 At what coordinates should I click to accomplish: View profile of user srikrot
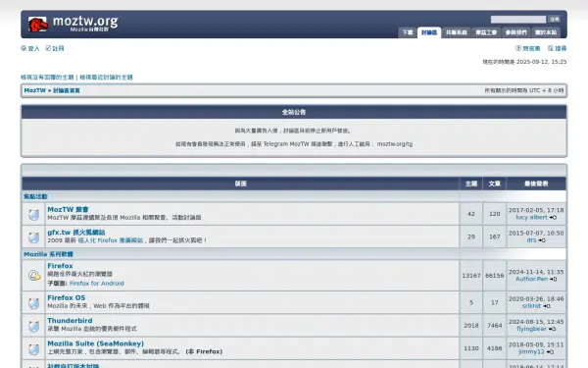click(x=531, y=306)
